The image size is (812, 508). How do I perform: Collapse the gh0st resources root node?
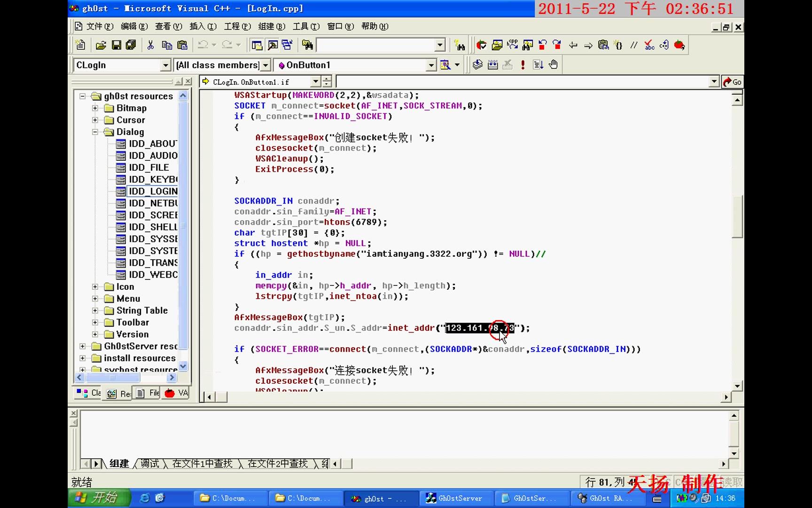click(83, 96)
